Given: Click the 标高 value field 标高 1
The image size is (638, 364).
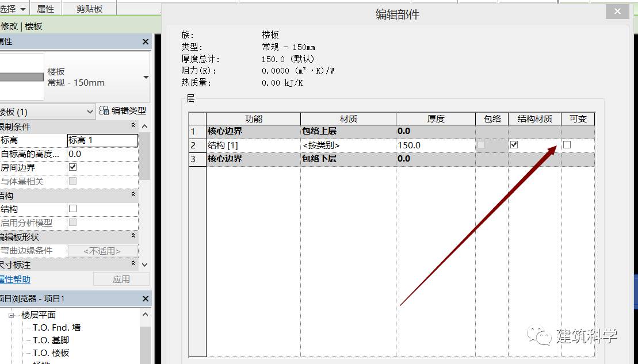Looking at the screenshot, I should 102,140.
